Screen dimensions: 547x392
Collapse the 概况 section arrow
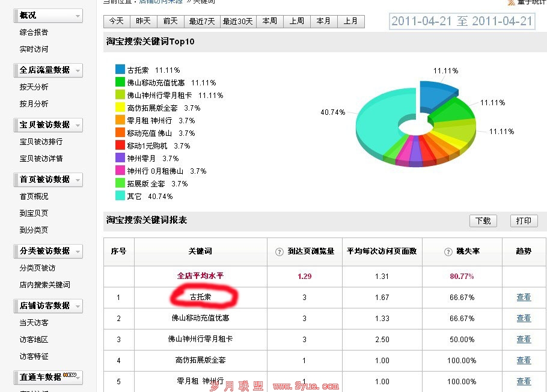point(78,16)
